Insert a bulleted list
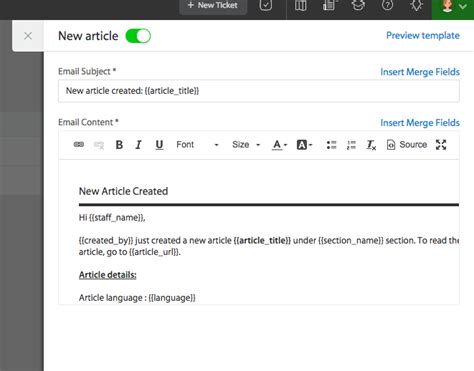 [331, 145]
